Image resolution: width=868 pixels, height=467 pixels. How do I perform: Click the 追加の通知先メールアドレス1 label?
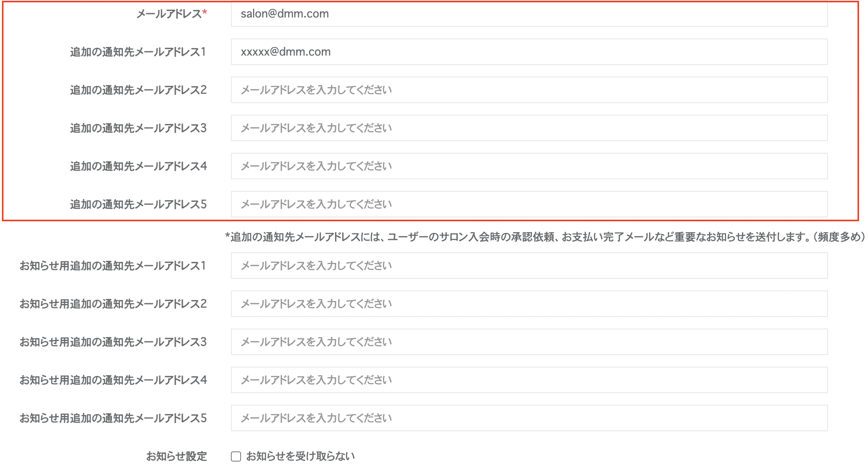138,52
